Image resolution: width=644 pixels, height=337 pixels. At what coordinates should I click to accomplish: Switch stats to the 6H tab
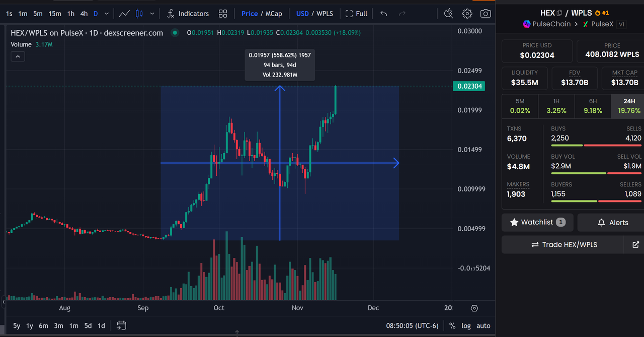[x=593, y=106]
